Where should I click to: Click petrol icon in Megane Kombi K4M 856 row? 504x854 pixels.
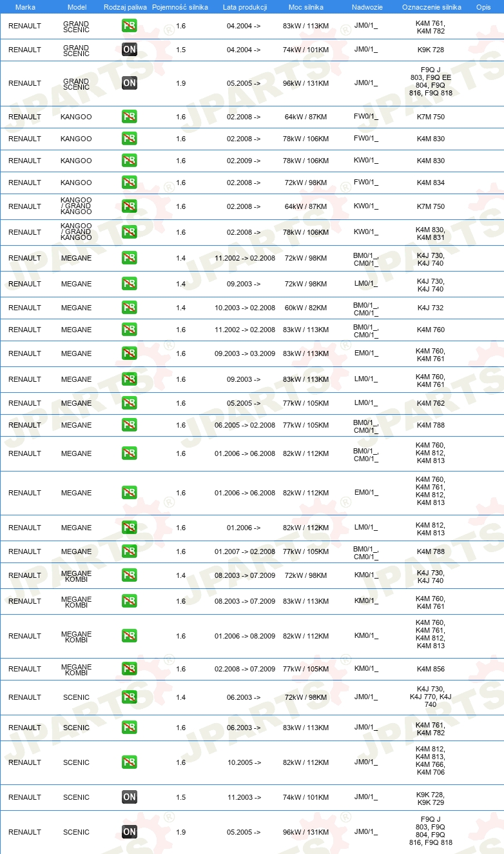pos(130,669)
